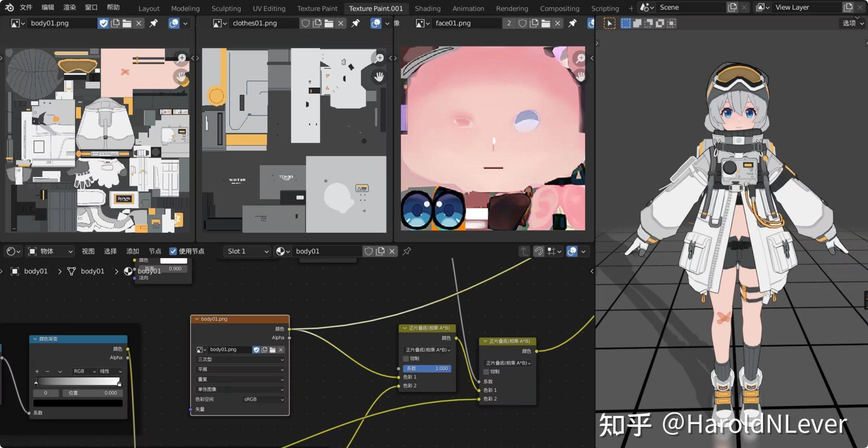Open the Slot 1 material slot dropdown

[x=247, y=251]
